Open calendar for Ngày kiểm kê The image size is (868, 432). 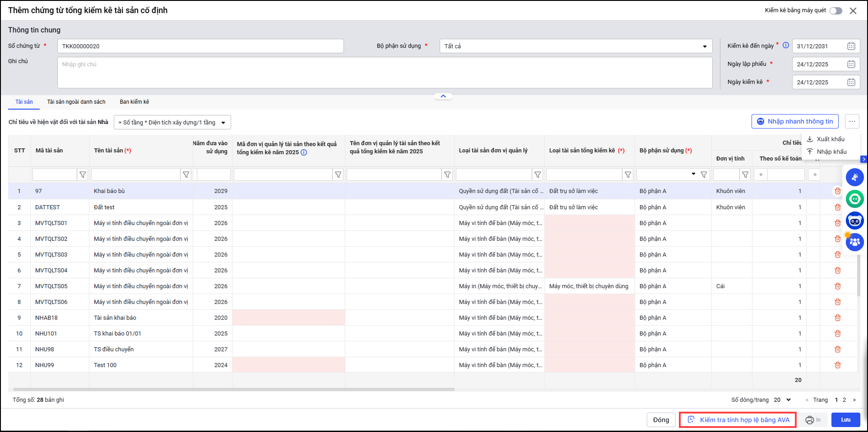pos(851,82)
